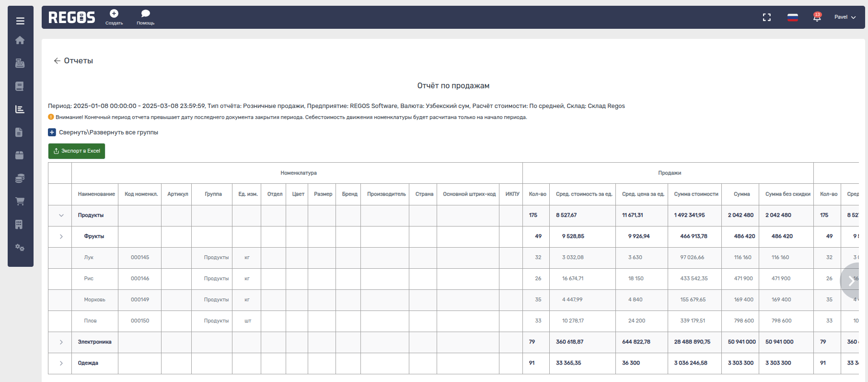Click the Экспорт в Excel button
868x382 pixels.
(77, 151)
